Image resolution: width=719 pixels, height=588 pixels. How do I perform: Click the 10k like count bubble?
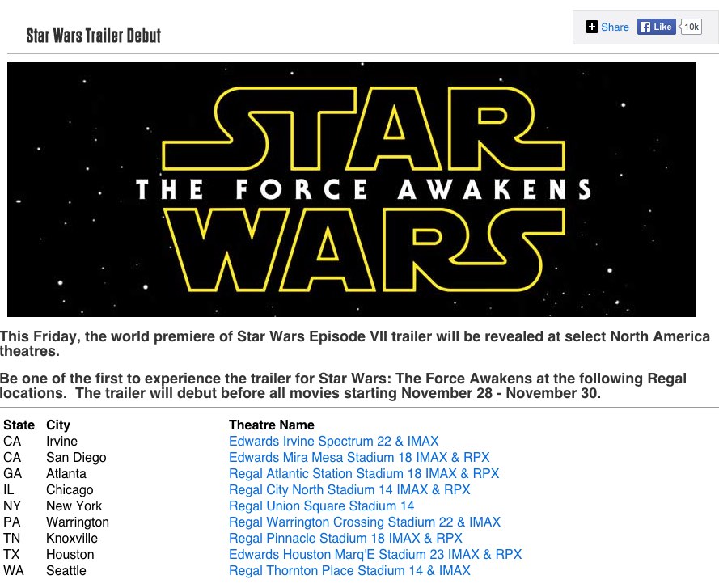[x=691, y=27]
